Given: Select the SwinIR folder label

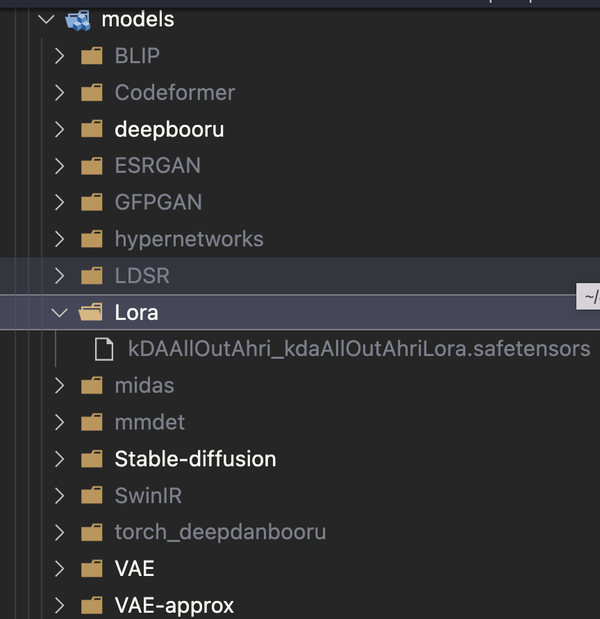Looking at the screenshot, I should click(x=148, y=495).
